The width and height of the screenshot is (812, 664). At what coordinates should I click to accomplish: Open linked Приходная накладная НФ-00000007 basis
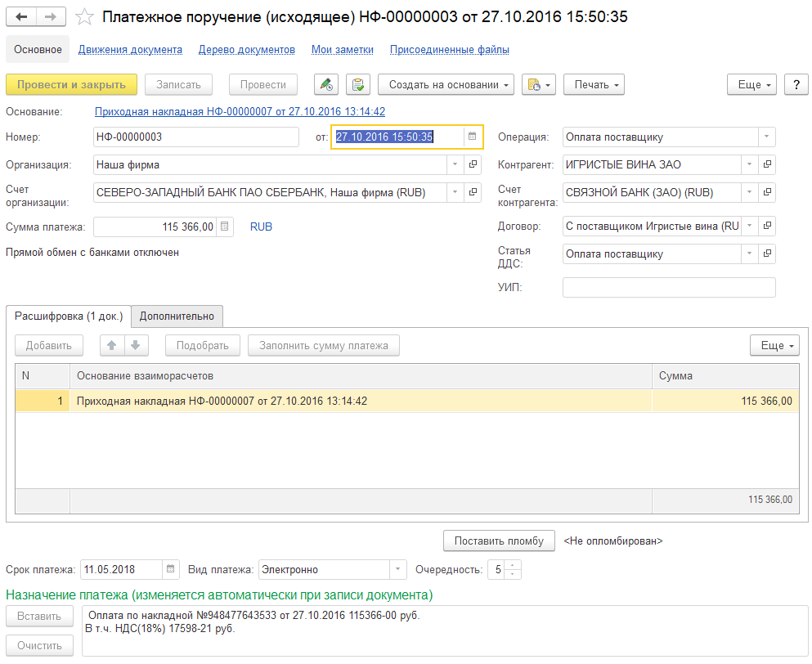240,112
